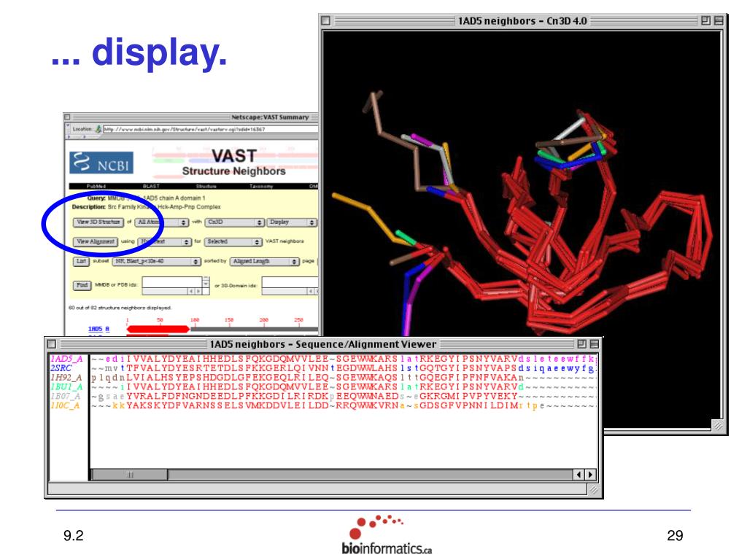Click zoom box of Cn3D 4.0 window
747x560 pixels.
[705, 20]
